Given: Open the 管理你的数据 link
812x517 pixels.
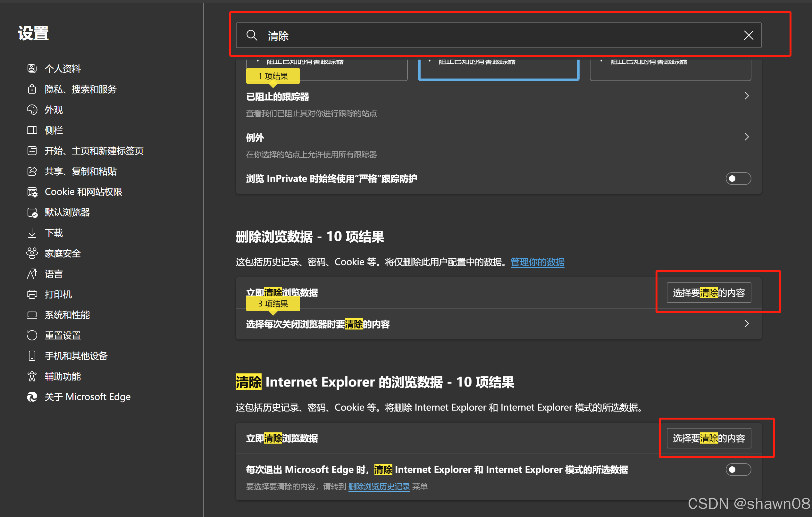Looking at the screenshot, I should [538, 262].
